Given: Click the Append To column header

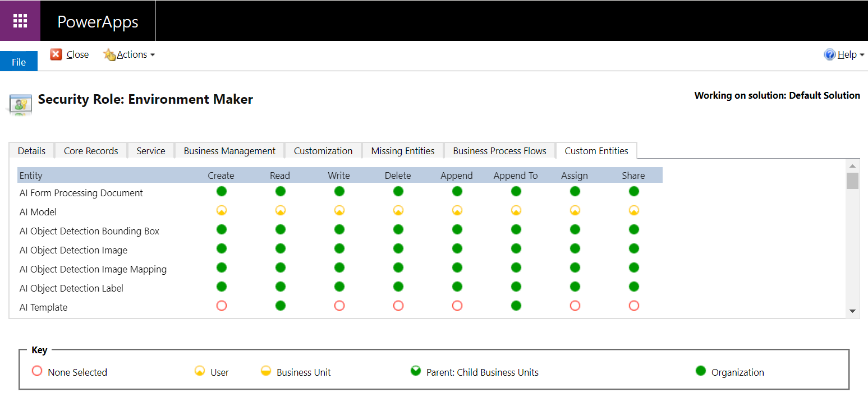Looking at the screenshot, I should click(516, 176).
